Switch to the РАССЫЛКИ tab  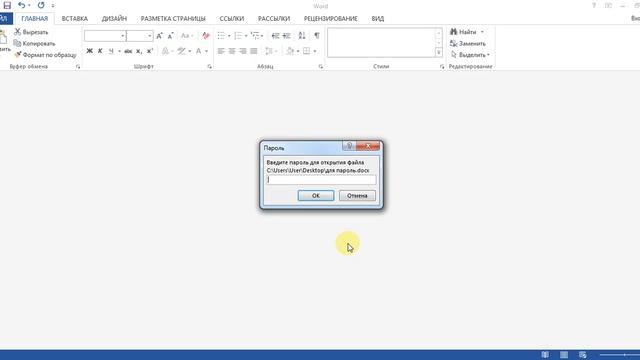tap(274, 18)
